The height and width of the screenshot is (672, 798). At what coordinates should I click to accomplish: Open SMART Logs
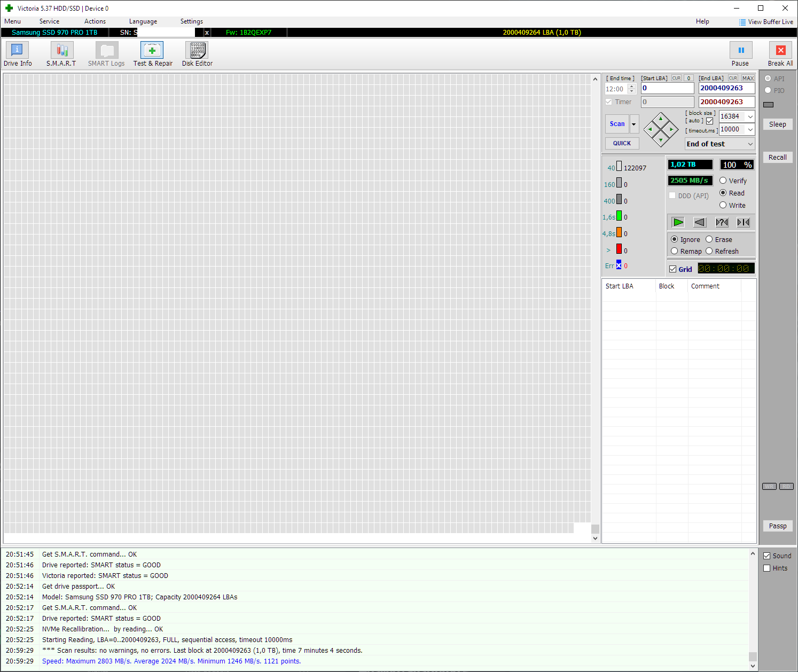tap(106, 54)
